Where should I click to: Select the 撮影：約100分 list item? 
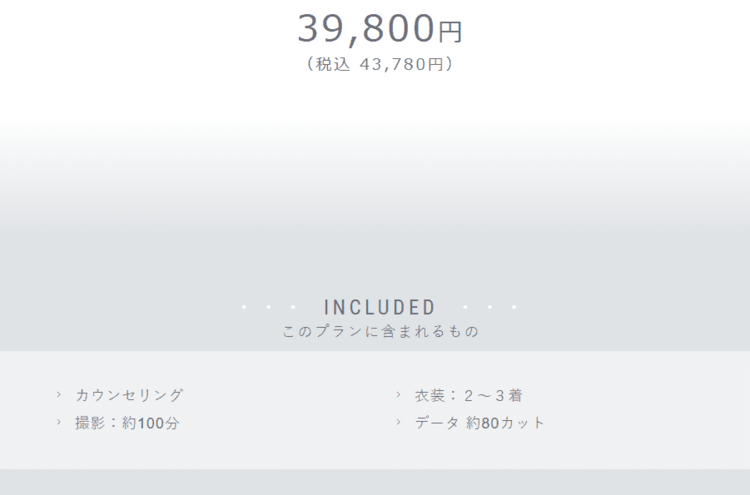tap(127, 423)
